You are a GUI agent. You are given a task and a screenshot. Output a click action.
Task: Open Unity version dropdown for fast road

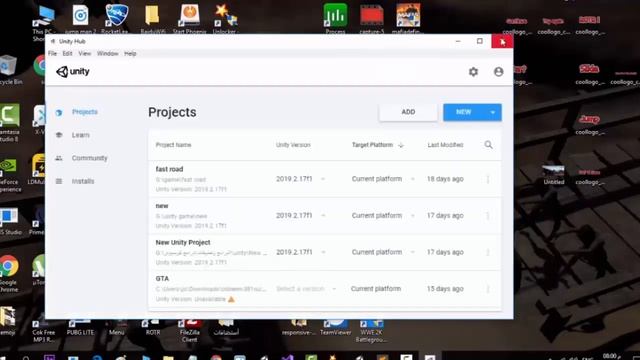coord(323,179)
